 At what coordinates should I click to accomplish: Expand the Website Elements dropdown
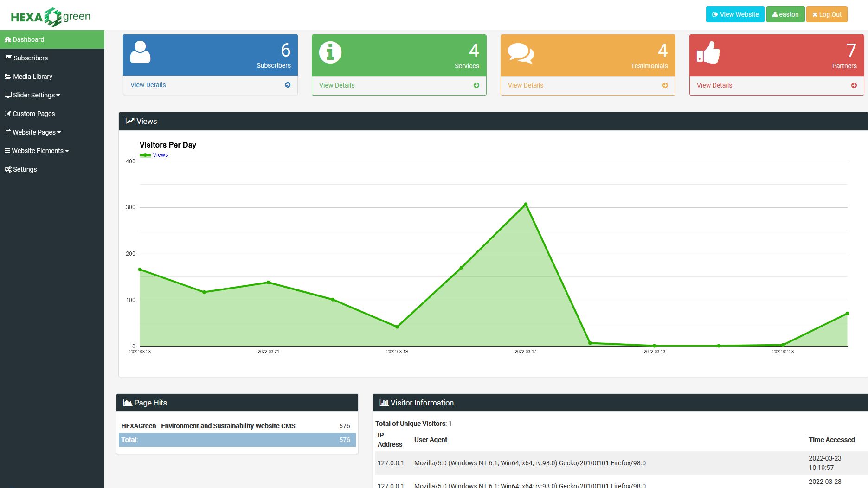point(37,151)
